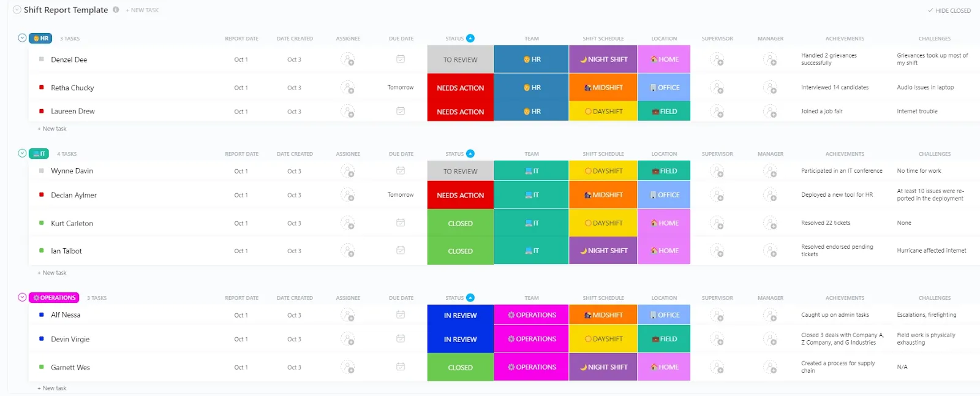The image size is (980, 396).
Task: Toggle HIDE CLOSED option
Action: [949, 10]
